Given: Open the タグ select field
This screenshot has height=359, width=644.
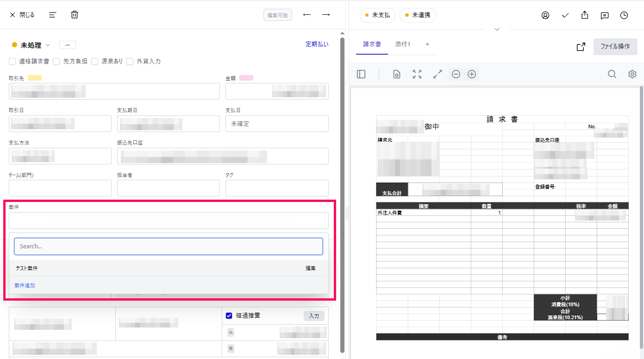Looking at the screenshot, I should tap(277, 188).
